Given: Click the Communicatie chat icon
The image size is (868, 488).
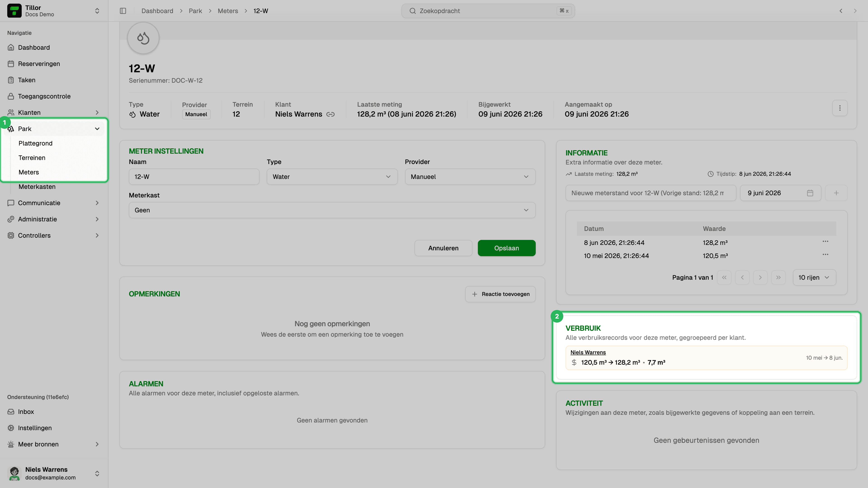Looking at the screenshot, I should [11, 203].
